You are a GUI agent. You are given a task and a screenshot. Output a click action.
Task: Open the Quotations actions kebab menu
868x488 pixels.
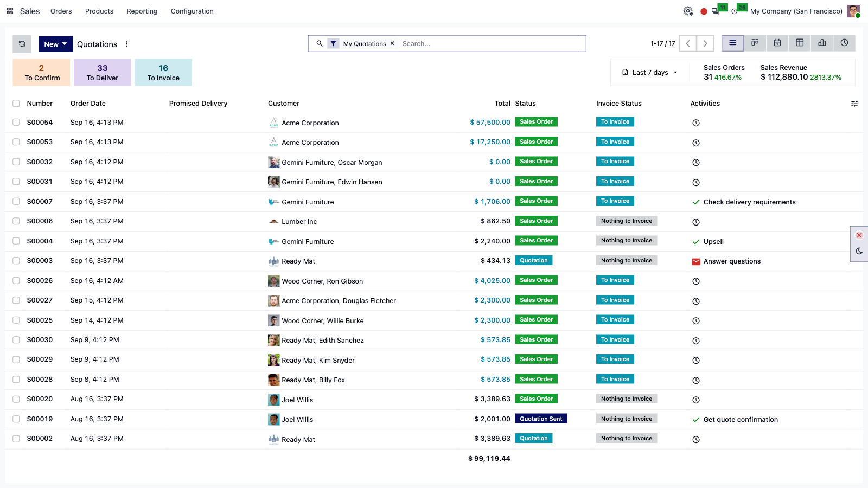126,44
